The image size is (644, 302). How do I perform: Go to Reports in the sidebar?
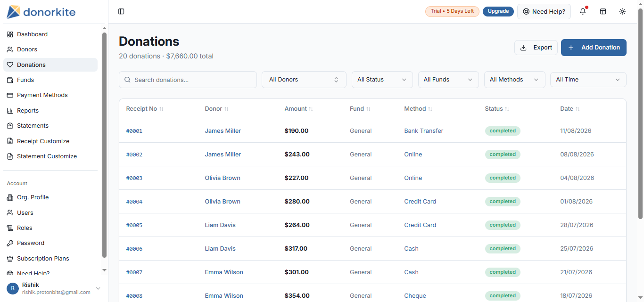click(50, 111)
